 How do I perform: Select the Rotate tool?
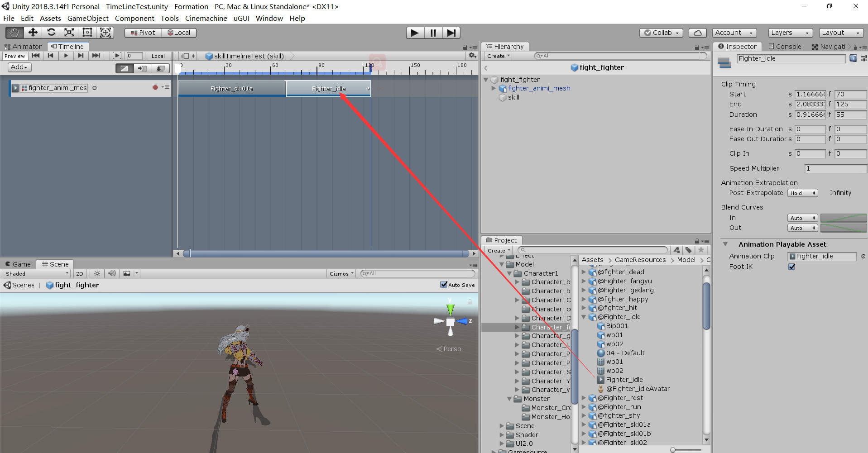(x=51, y=33)
